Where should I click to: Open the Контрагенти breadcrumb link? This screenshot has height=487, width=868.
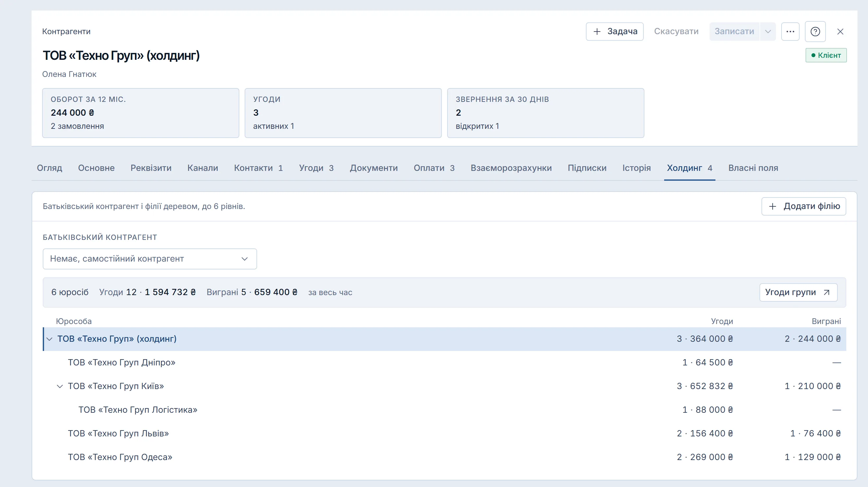point(66,31)
